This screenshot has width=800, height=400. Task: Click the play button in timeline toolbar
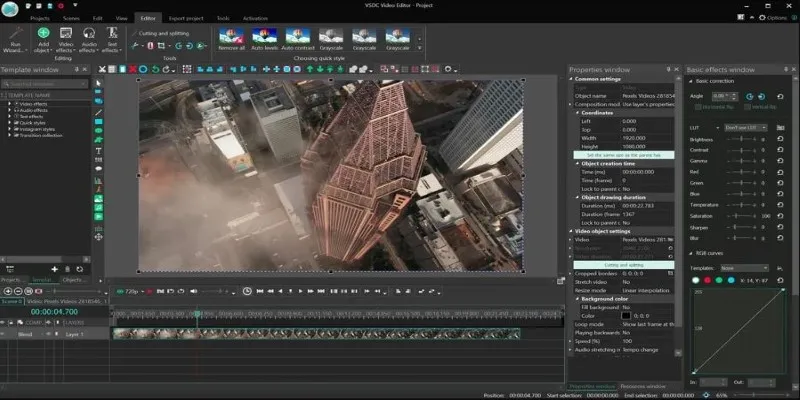point(300,291)
